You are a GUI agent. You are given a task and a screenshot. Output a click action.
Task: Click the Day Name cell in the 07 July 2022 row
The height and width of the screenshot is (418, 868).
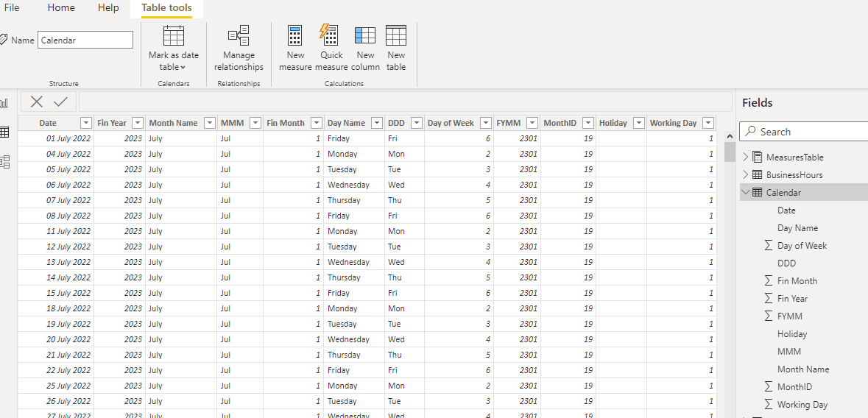(x=354, y=200)
